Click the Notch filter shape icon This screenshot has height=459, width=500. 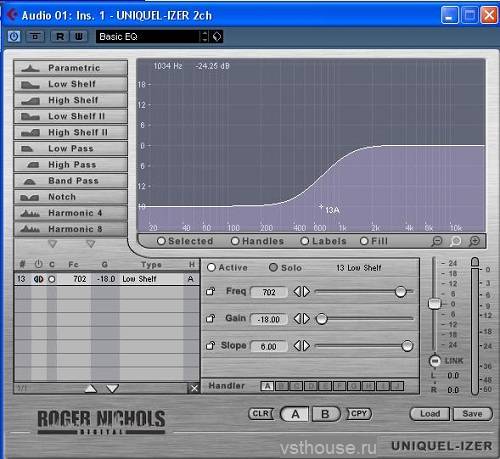(29, 197)
